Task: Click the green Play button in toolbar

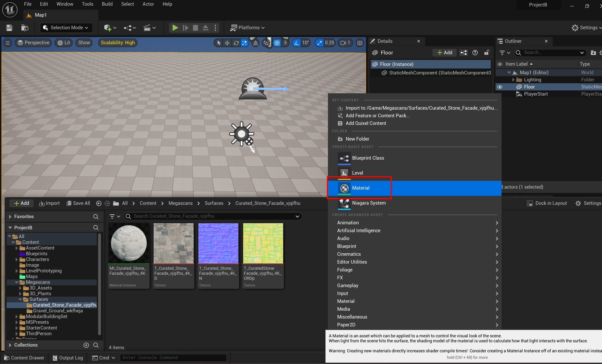Action: [x=175, y=28]
